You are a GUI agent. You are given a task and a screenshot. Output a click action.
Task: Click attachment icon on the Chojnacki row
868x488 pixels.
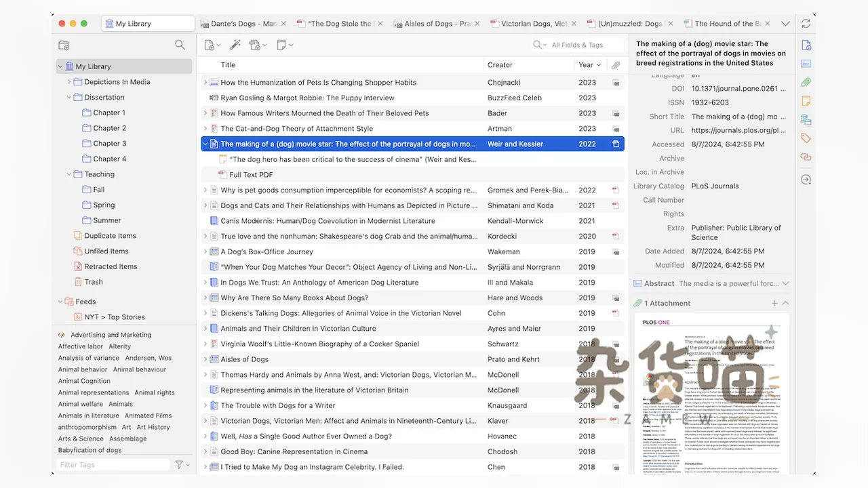[616, 83]
